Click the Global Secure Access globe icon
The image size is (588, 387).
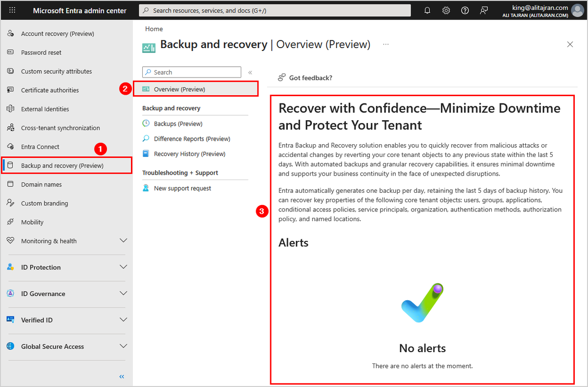10,346
